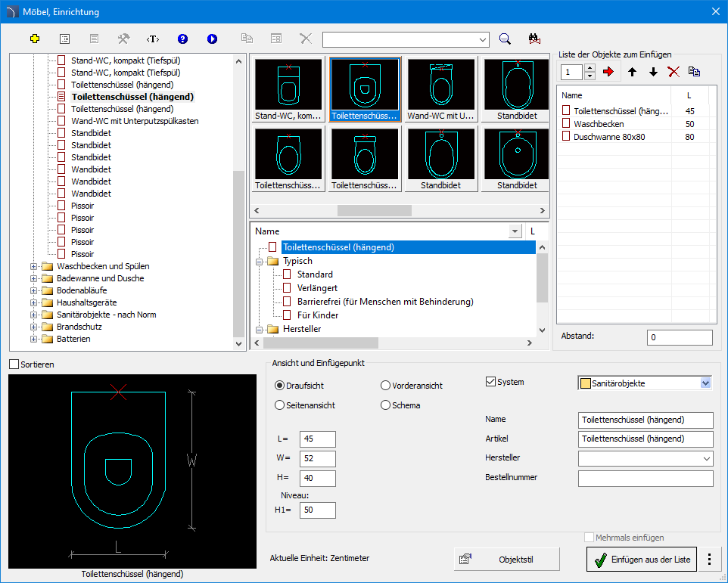
Task: Delete list item with red X icon
Action: pos(674,72)
